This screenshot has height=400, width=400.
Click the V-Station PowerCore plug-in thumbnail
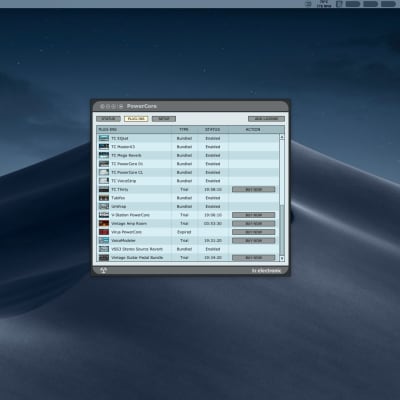tap(104, 215)
